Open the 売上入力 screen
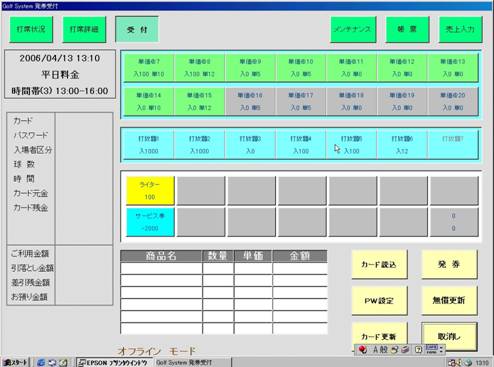 [460, 30]
